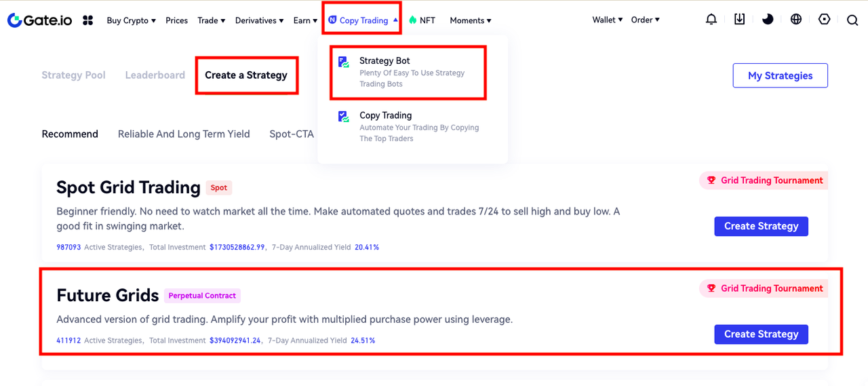Open the four-dot apps grid menu
The width and height of the screenshot is (868, 386).
[x=87, y=20]
